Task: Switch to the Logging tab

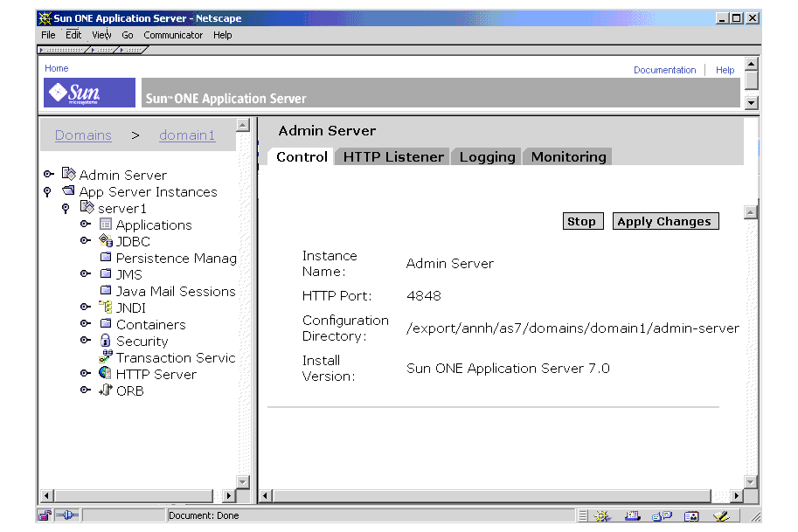Action: (x=487, y=156)
